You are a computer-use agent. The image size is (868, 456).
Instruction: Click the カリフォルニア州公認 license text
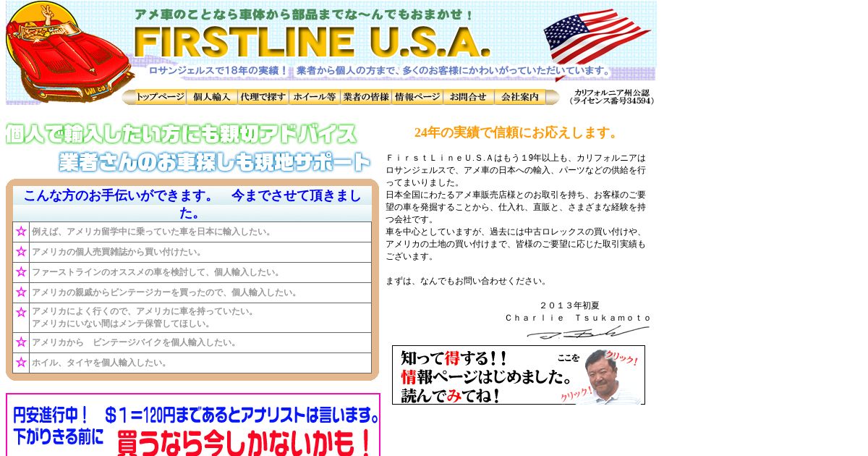[x=612, y=97]
